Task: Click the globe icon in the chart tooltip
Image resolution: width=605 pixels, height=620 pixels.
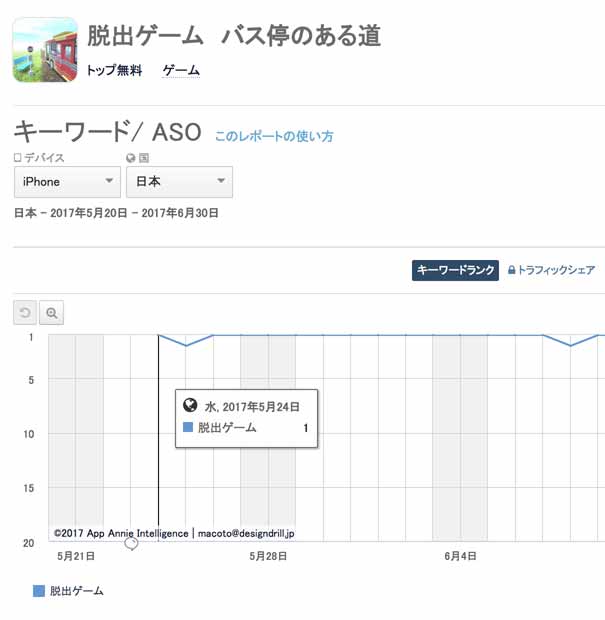Action: (x=190, y=406)
